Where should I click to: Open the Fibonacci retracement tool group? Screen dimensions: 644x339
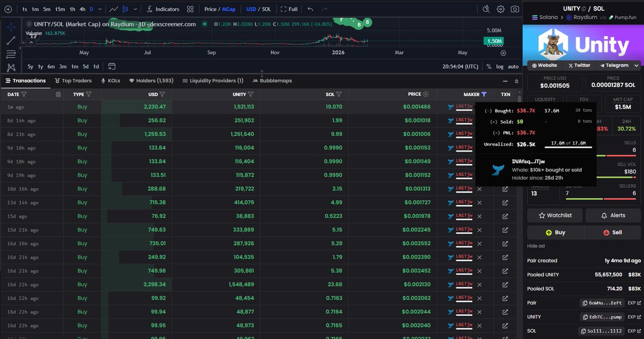coord(11,54)
